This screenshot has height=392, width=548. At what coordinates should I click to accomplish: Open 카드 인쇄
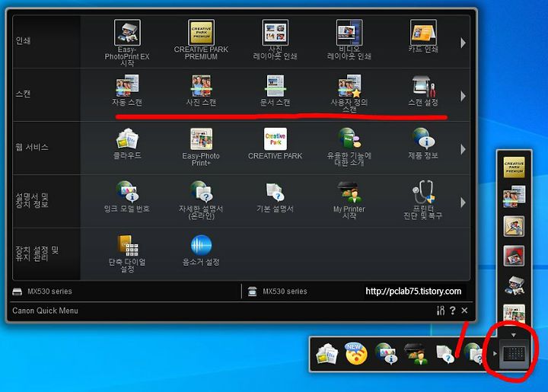(423, 36)
